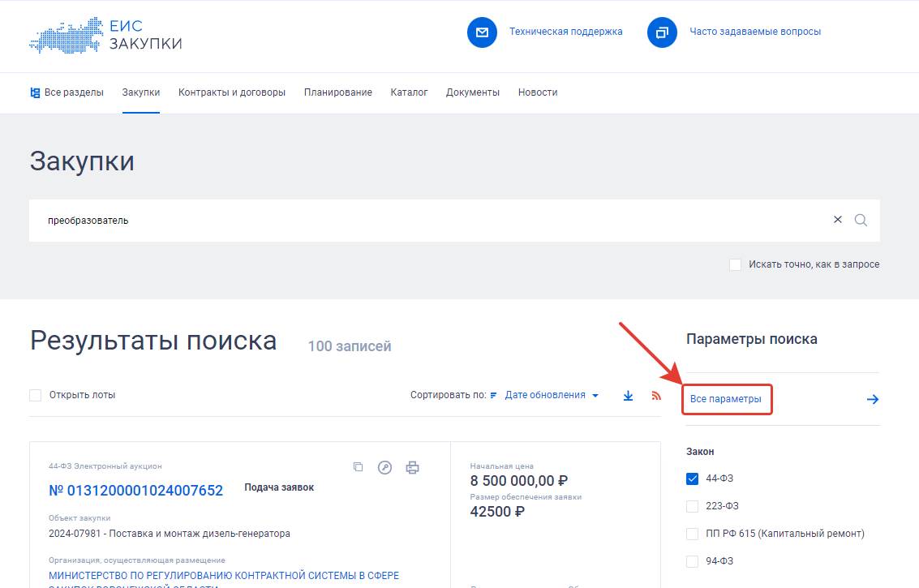Screen dimensions: 919x588
Task: Open the Планирование section
Action: point(337,92)
